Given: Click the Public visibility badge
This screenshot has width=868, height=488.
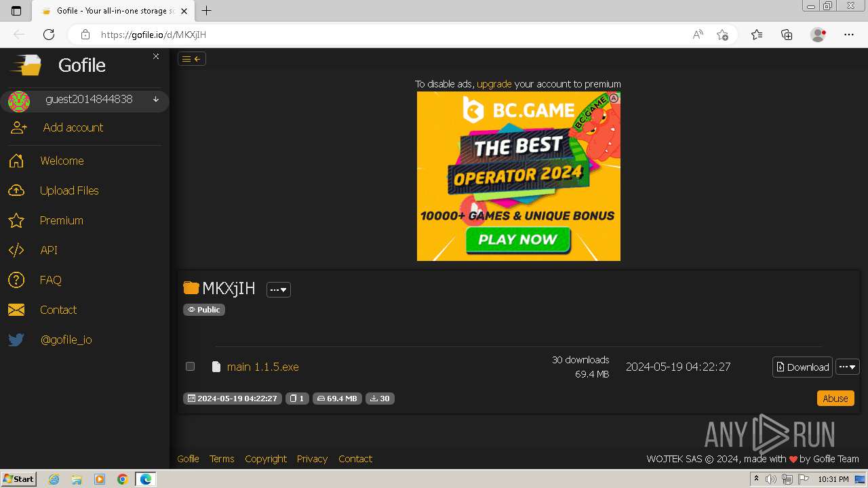Looking at the screenshot, I should [204, 310].
